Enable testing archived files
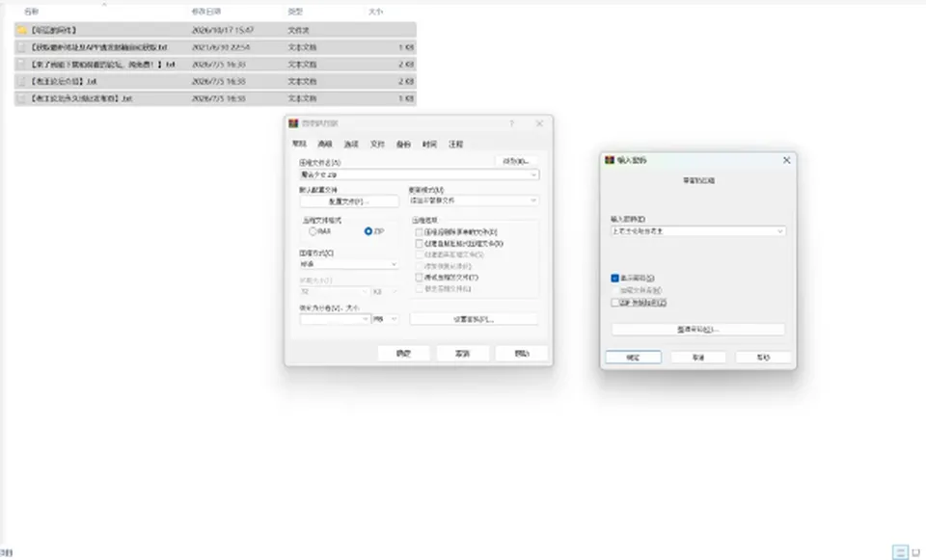This screenshot has height=560, width=926. tap(420, 278)
